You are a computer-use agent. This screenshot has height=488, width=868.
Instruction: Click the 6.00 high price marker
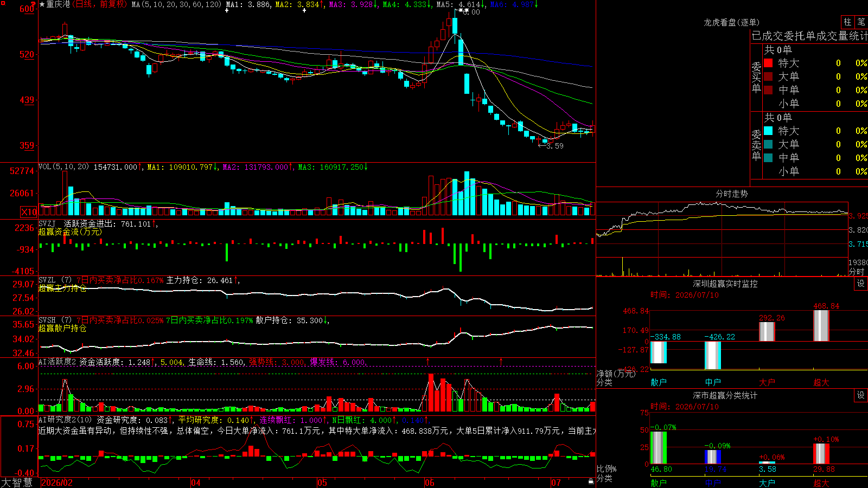471,12
